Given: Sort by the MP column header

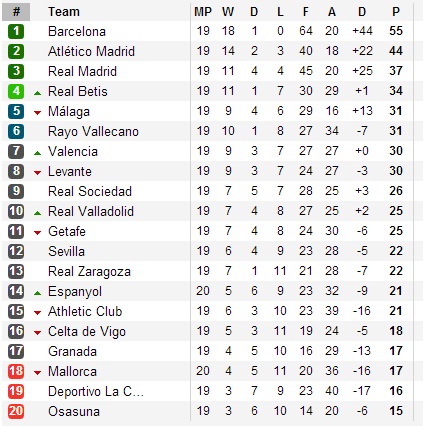Looking at the screenshot, I should click(203, 12).
